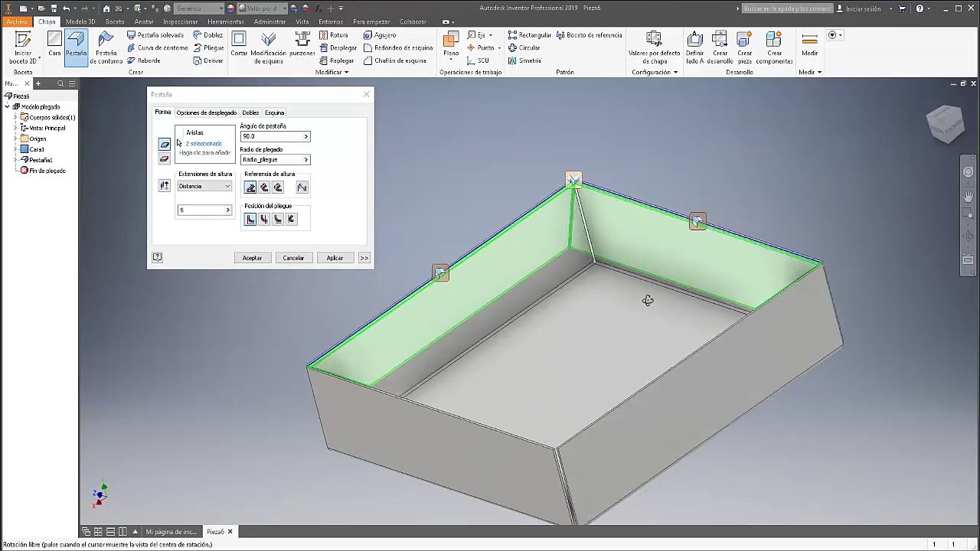Select second Referencia de altura option
Screen dimensions: 980x551
[264, 187]
